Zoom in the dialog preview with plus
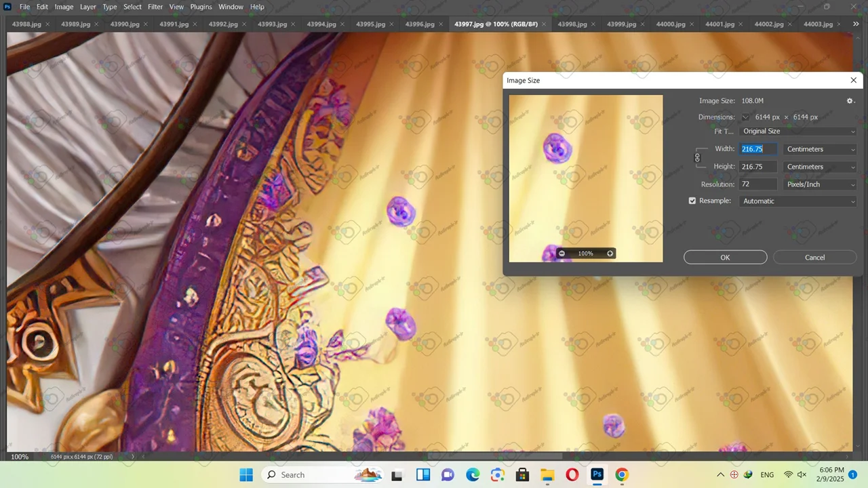Image resolution: width=868 pixels, height=488 pixels. click(610, 253)
